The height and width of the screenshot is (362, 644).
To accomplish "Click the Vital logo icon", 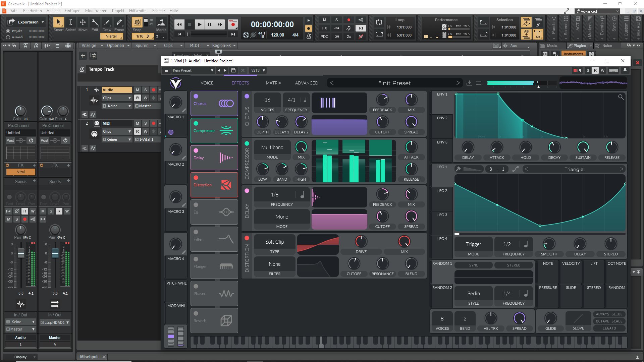I will pos(176,83).
